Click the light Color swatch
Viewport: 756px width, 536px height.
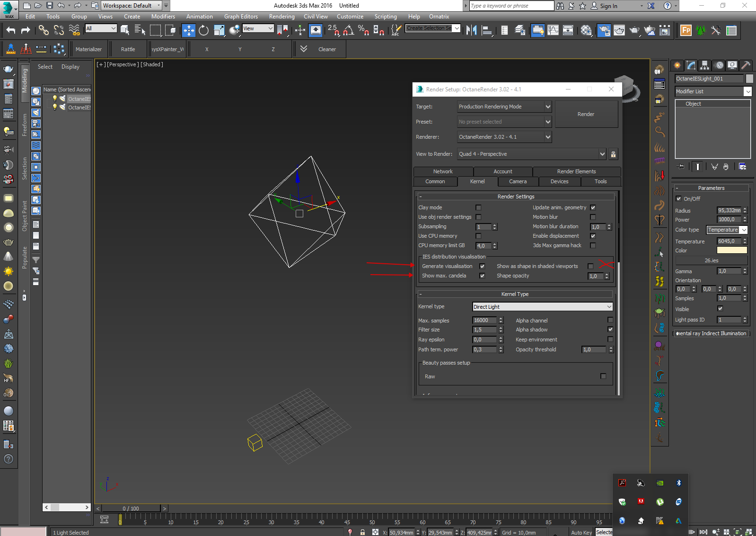point(732,250)
